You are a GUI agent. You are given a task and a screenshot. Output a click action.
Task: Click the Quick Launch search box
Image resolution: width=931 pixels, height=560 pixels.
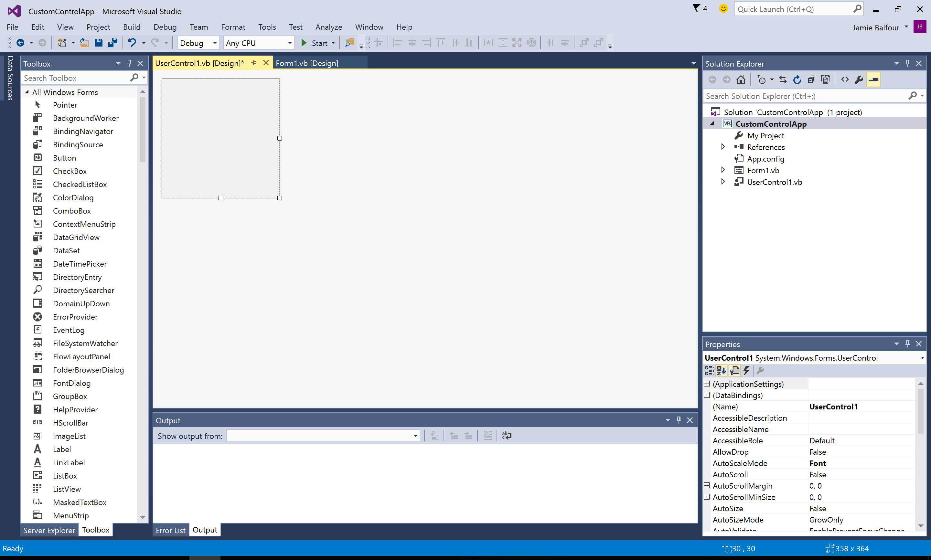(x=794, y=9)
